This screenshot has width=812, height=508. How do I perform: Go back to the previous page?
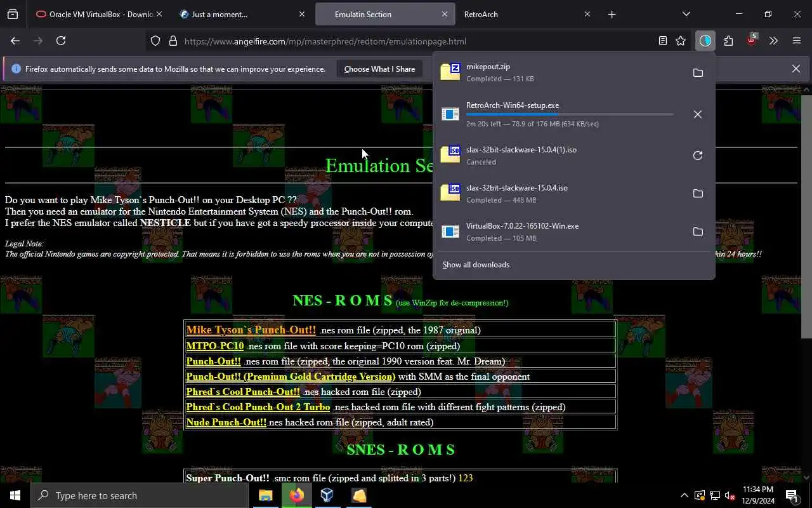15,41
